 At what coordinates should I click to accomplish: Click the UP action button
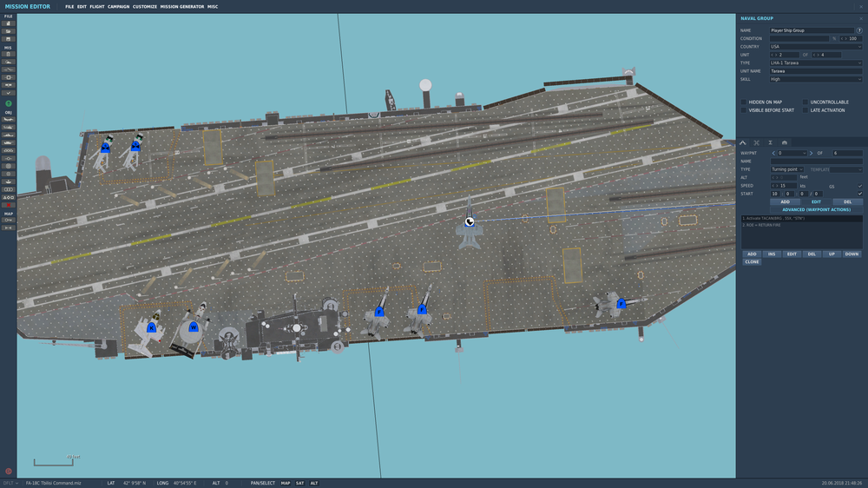coord(832,254)
